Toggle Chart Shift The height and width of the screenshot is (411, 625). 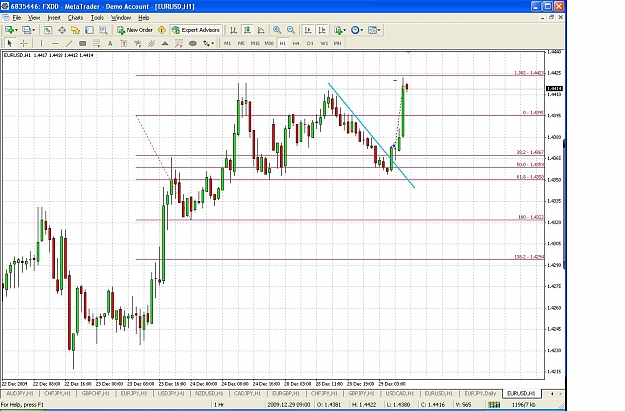click(x=322, y=30)
